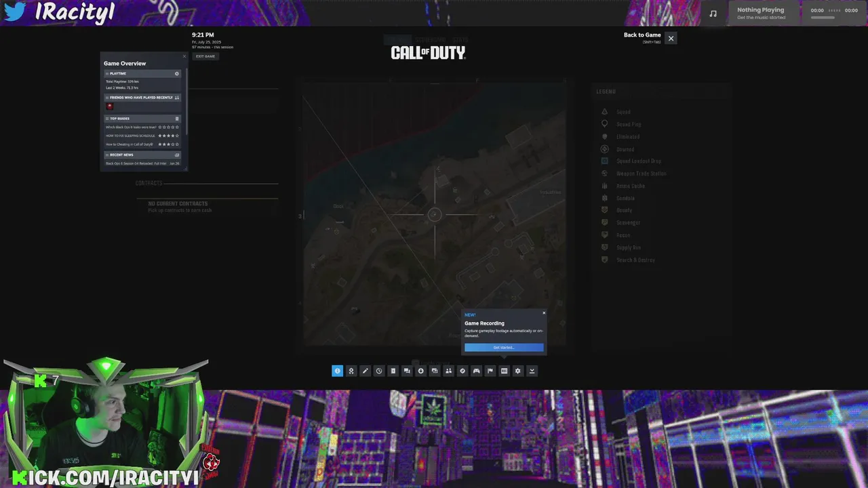Viewport: 868px width, 488px height.
Task: Click the music note icon
Action: (x=713, y=14)
